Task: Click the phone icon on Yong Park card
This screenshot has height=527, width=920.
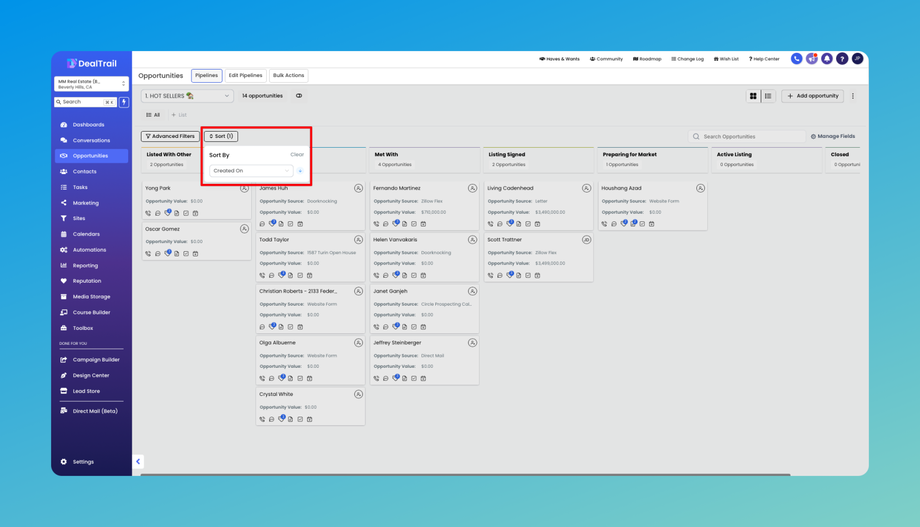Action: (x=148, y=214)
